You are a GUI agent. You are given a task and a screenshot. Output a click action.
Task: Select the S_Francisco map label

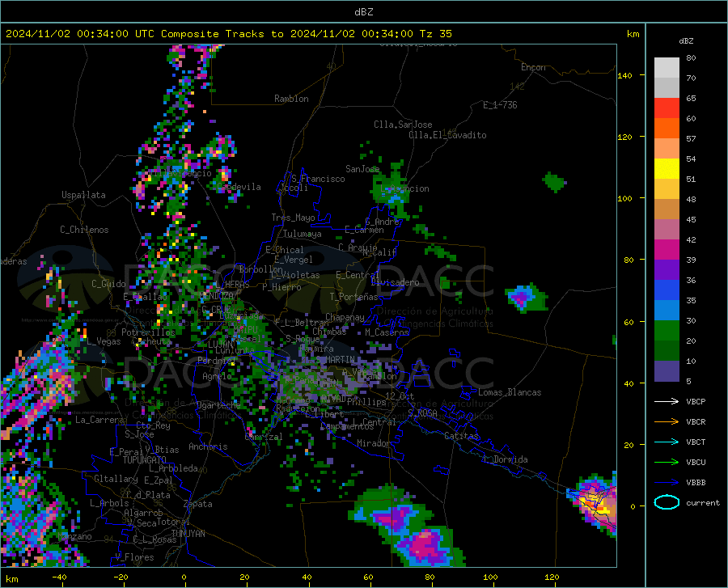tap(318, 179)
